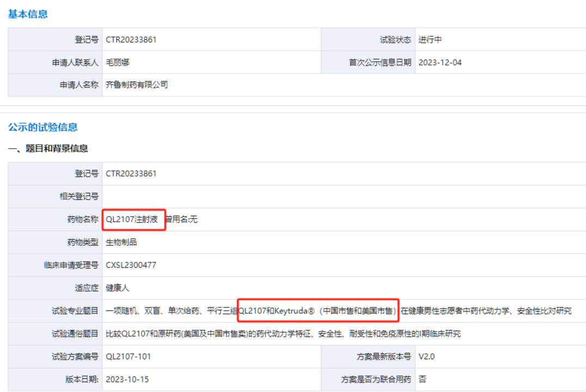Click the protocol version value V2.0
586x392 pixels.
click(426, 357)
